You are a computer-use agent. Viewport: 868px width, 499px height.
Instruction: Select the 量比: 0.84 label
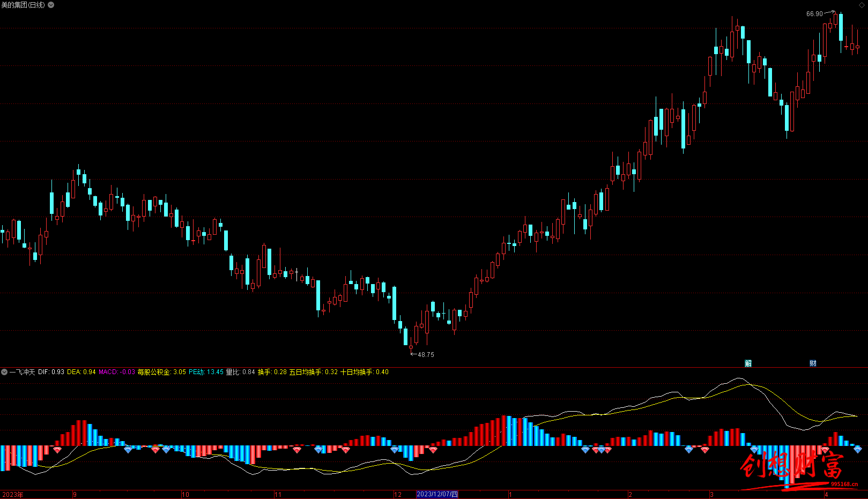click(240, 372)
